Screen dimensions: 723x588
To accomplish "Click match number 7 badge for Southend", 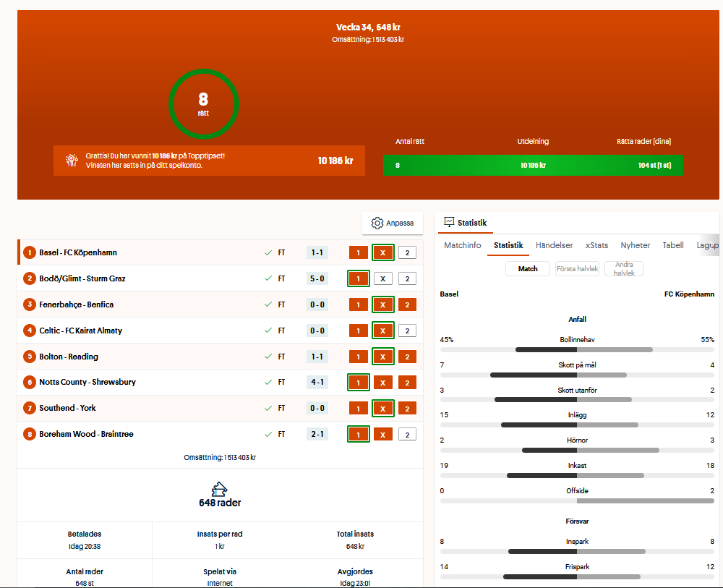I will coord(30,408).
